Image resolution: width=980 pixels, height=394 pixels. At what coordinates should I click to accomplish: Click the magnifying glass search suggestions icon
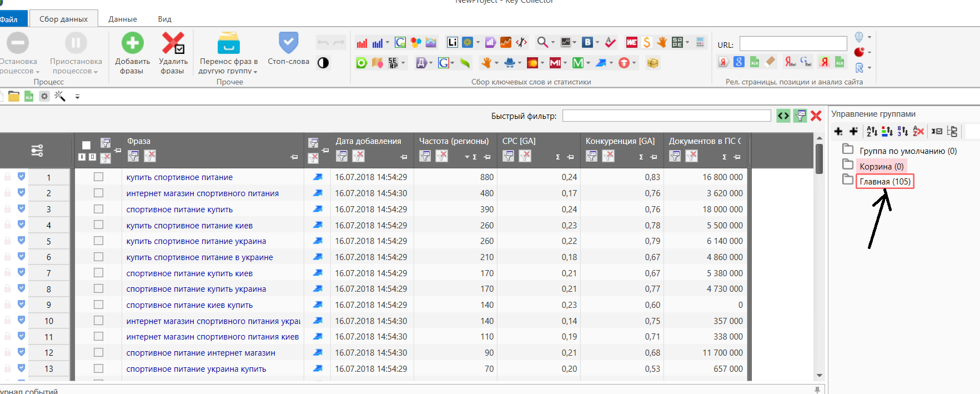(542, 42)
